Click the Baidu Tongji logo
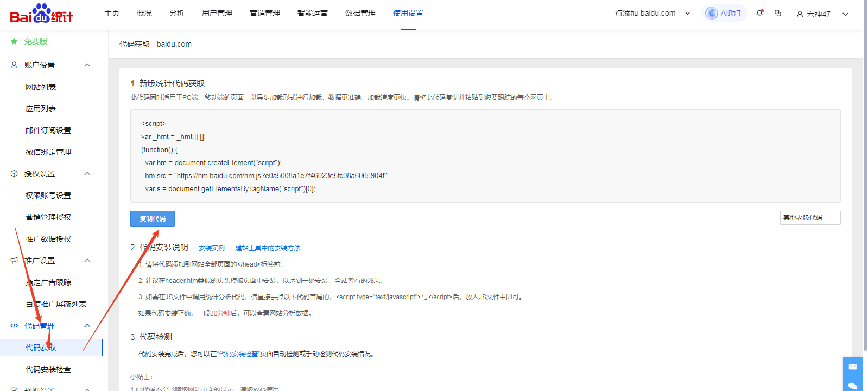Image resolution: width=868 pixels, height=391 pixels. pyautogui.click(x=42, y=14)
